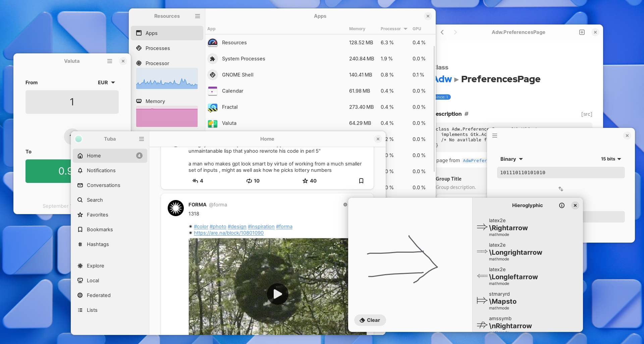Open the EUR currency dropdown
Screen dimensions: 644x344
point(106,83)
